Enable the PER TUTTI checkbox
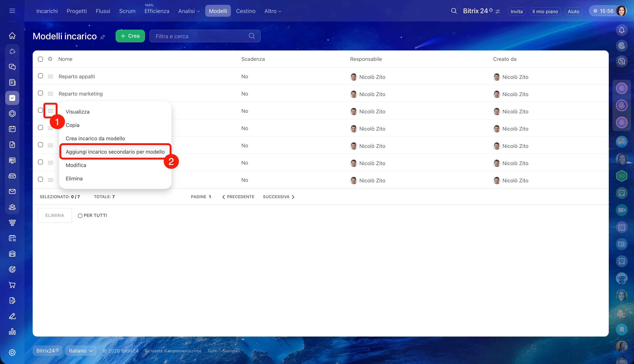634x364 pixels. point(80,216)
